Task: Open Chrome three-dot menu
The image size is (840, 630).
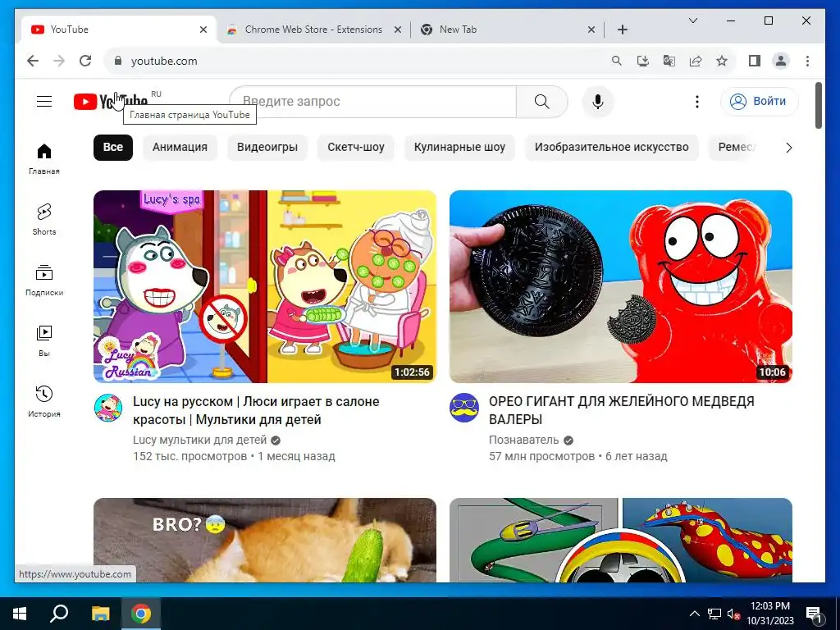Action: tap(807, 61)
